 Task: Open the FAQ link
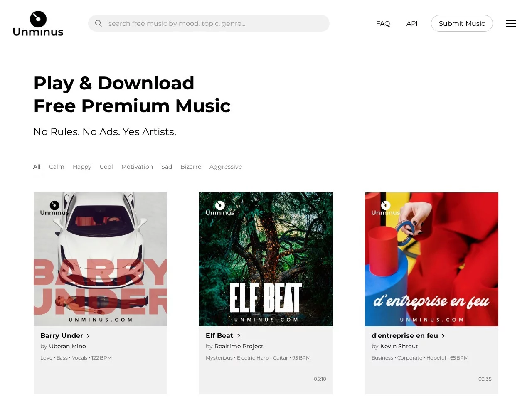click(383, 23)
